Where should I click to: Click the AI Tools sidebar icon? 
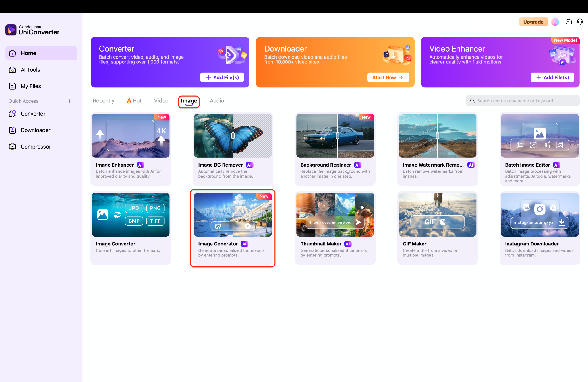click(12, 70)
